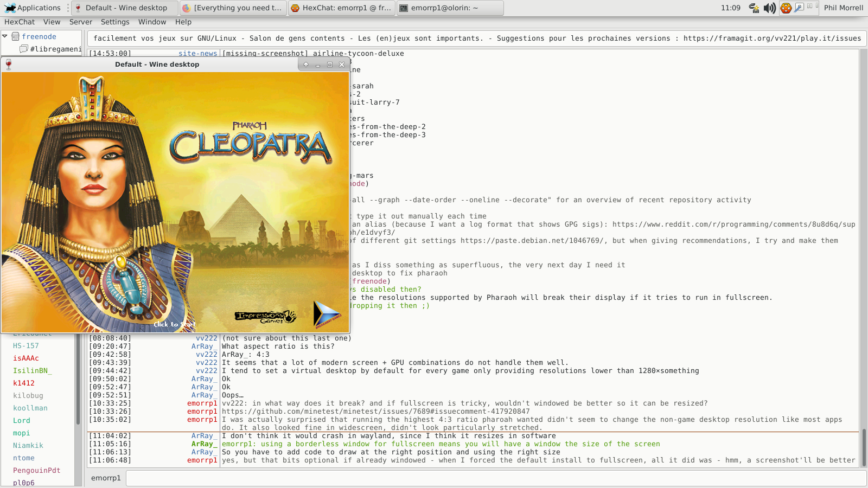The image size is (868, 488).
Task: Click vv222 nick at 09:43:39
Action: tap(207, 363)
